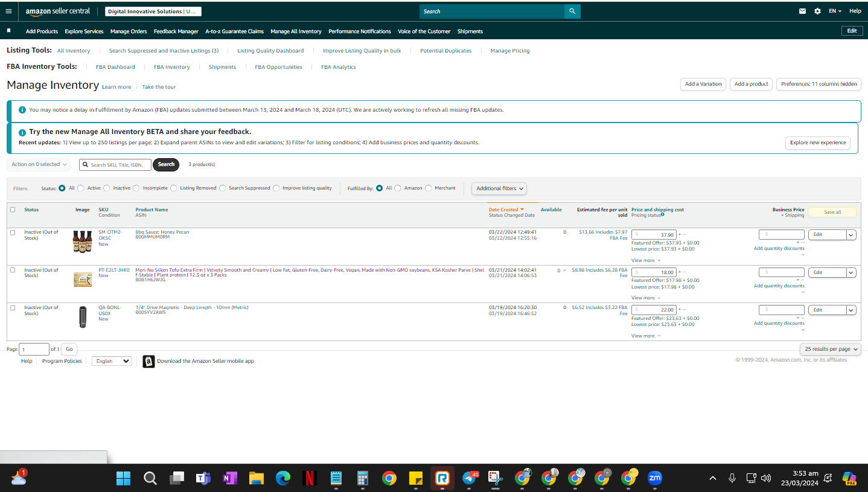Viewport: 868px width, 492px height.
Task: Open Snipping Tool from the taskbar
Action: pos(496,478)
